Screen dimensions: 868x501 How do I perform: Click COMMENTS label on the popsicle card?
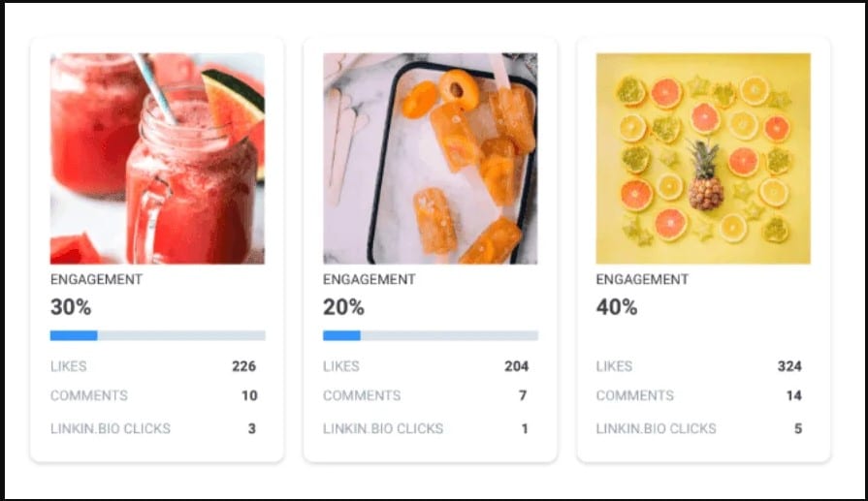[x=362, y=395]
